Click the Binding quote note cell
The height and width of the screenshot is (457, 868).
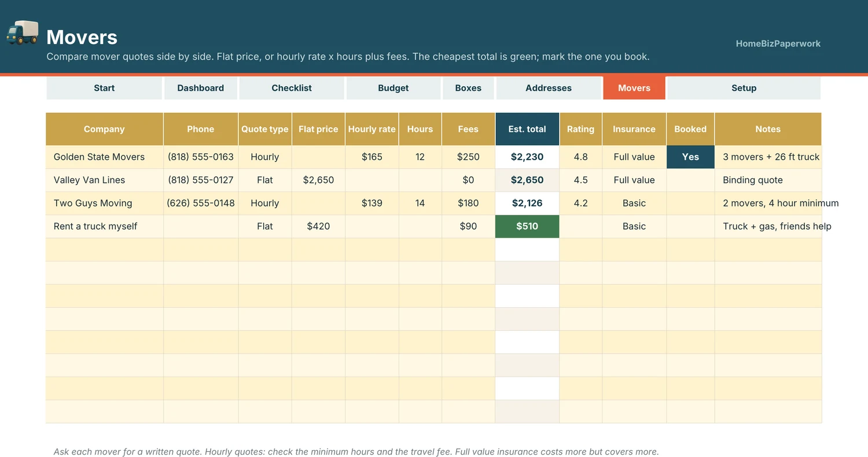(768, 180)
